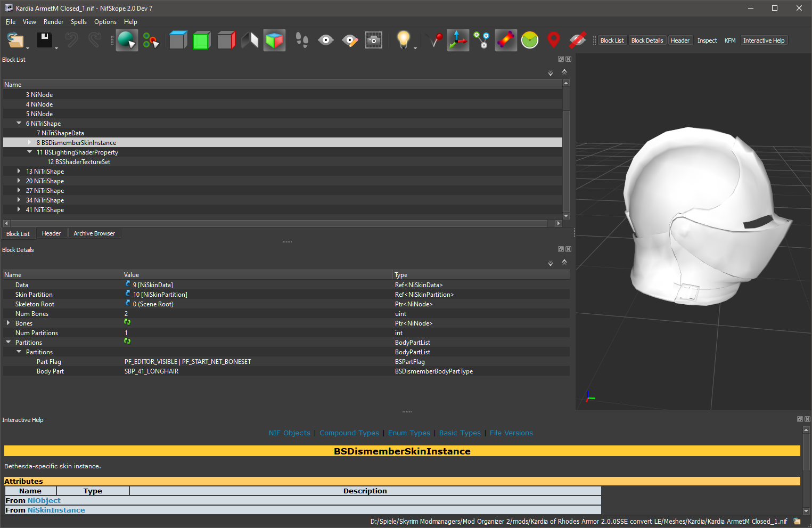This screenshot has height=528, width=812.
Task: Click the walk footsteps view icon
Action: pos(302,40)
